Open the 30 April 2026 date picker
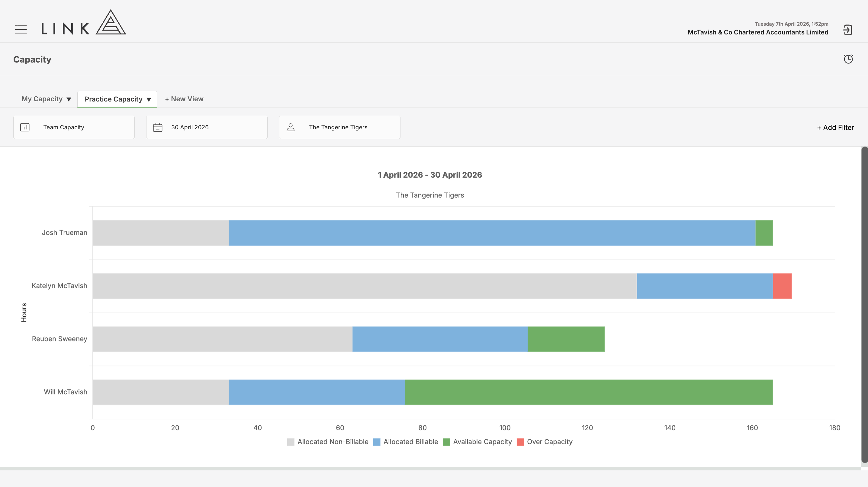The image size is (868, 487). point(207,127)
